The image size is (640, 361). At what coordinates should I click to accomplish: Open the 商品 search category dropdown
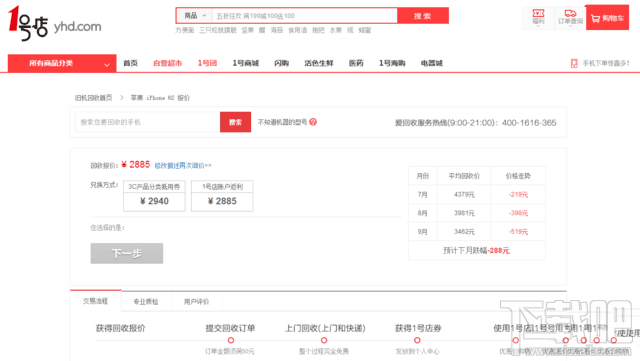click(195, 16)
